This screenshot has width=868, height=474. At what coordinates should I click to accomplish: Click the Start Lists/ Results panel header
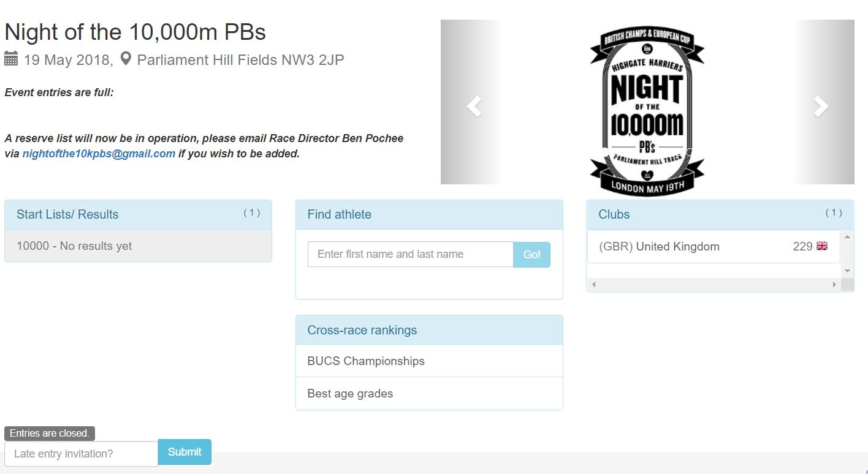click(138, 214)
